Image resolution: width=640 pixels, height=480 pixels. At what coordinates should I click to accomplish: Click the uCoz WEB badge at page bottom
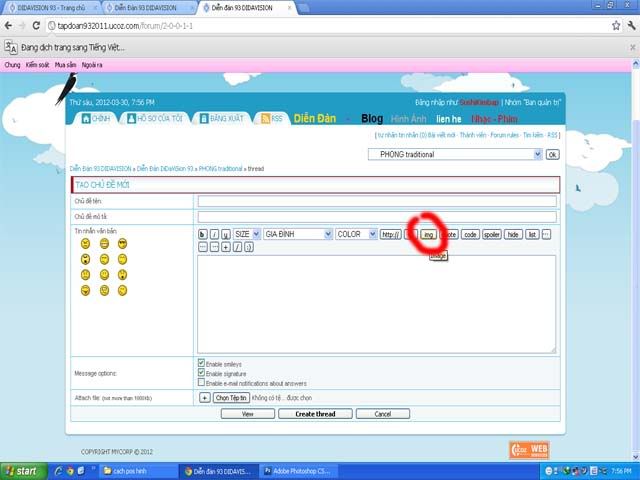pos(529,450)
